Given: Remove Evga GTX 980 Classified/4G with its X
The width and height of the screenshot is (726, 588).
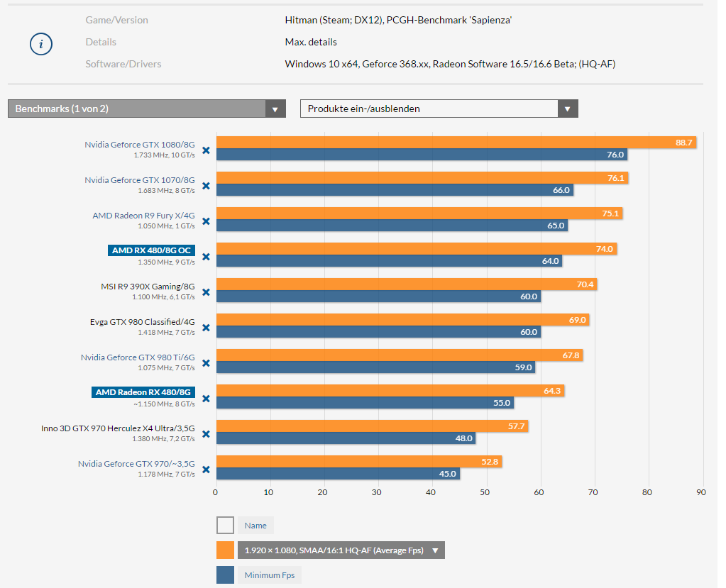Looking at the screenshot, I should pyautogui.click(x=206, y=328).
